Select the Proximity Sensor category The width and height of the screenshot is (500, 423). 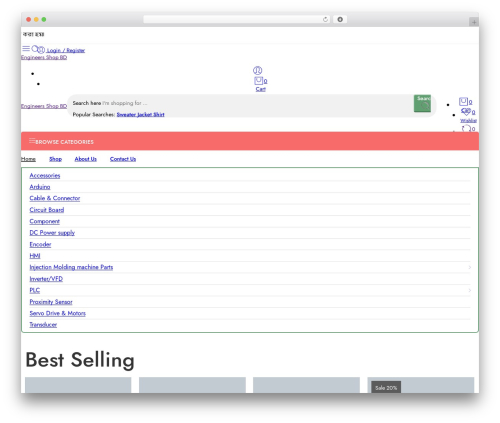click(x=51, y=302)
